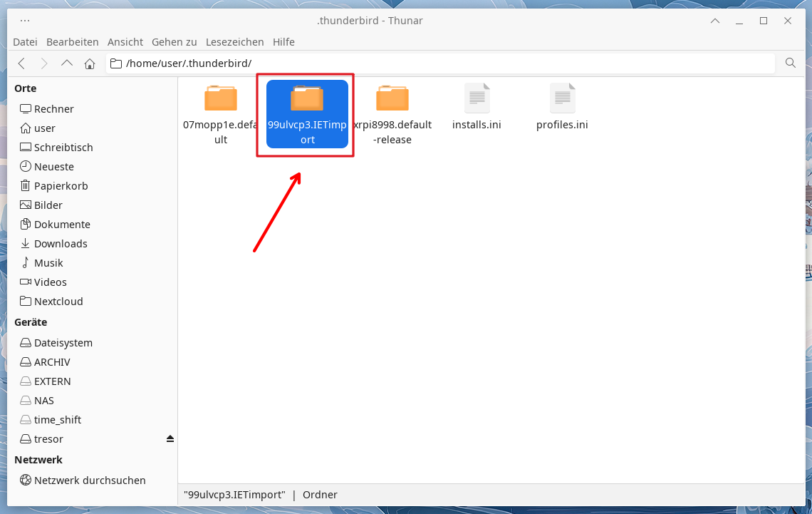Click Netzwerk durchsuchen in sidebar
This screenshot has width=812, height=514.
89,480
